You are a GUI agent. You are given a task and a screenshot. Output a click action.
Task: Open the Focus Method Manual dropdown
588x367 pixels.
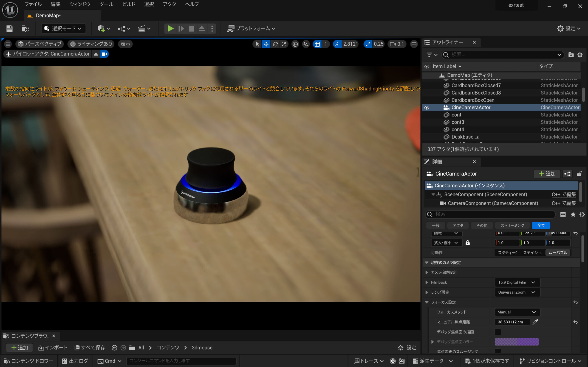517,312
